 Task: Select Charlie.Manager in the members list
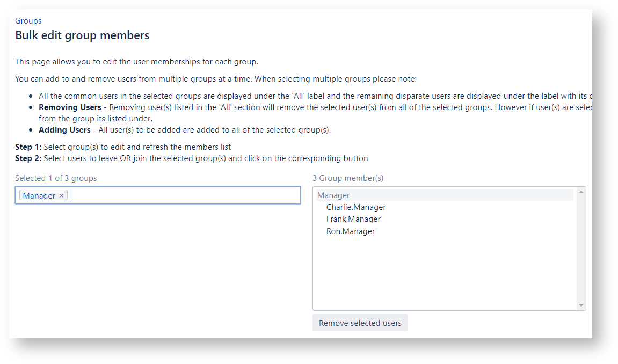coord(356,207)
